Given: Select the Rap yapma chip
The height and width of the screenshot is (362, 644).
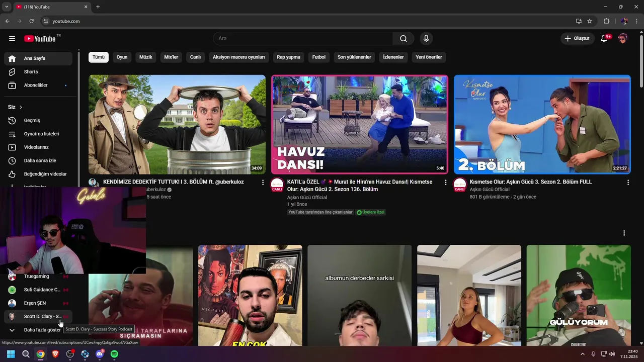Looking at the screenshot, I should 288,57.
